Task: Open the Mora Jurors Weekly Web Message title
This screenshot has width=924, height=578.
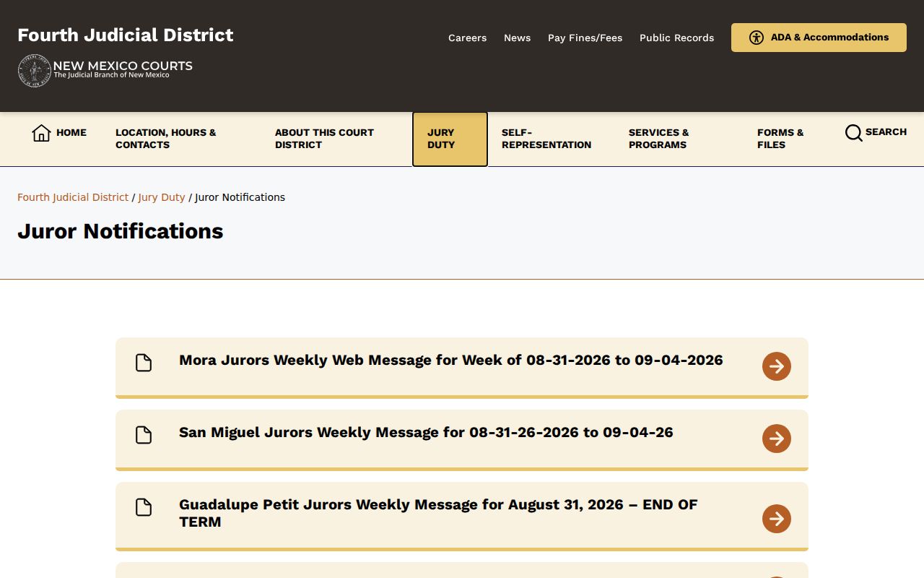Action: (x=451, y=360)
